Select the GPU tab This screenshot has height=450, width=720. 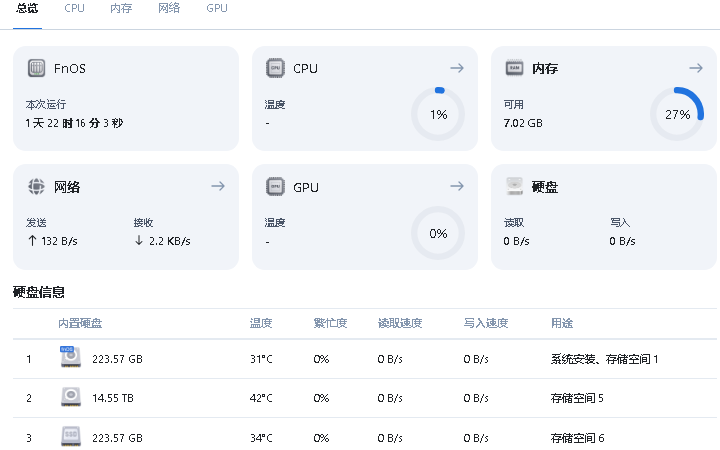[x=217, y=8]
